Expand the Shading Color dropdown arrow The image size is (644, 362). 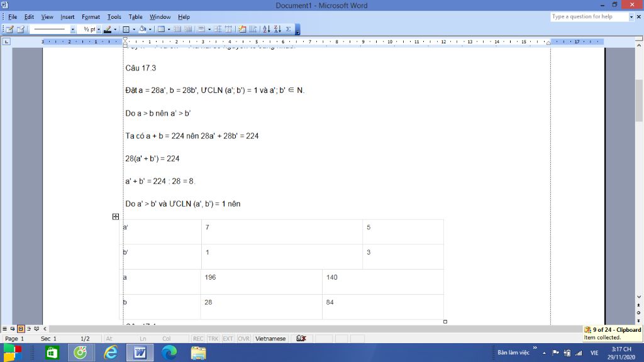click(x=150, y=29)
